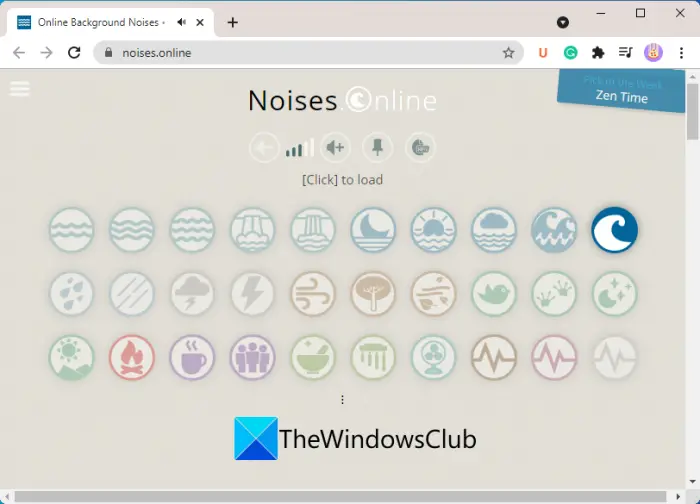Play the cloud over water sound
This screenshot has height=504, width=700.
(x=494, y=230)
